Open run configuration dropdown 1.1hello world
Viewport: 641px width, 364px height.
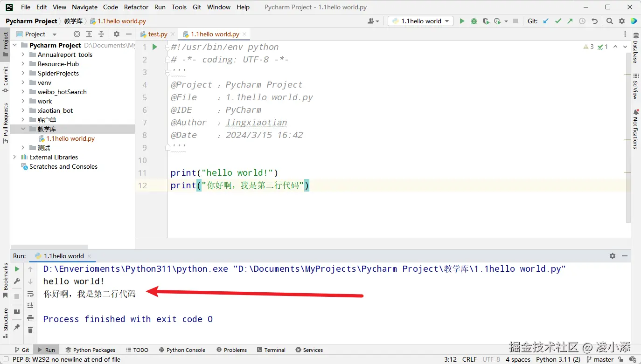click(x=420, y=21)
